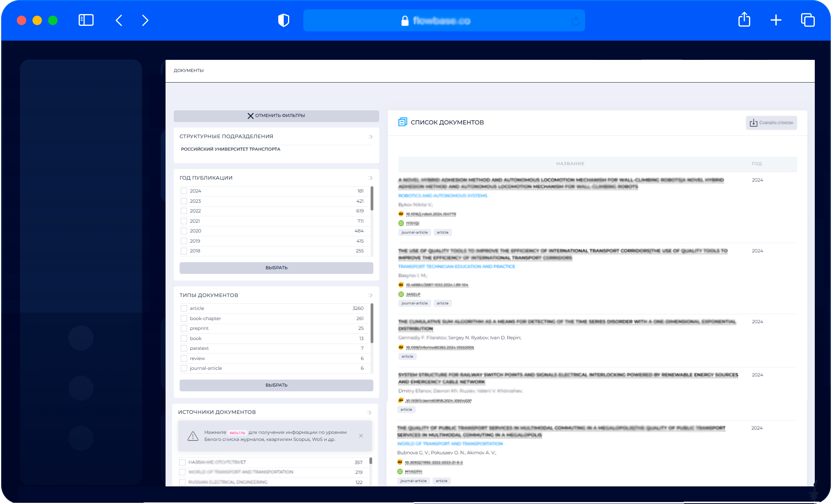Tick the article document type checkbox
The height and width of the screenshot is (504, 832).
click(184, 308)
